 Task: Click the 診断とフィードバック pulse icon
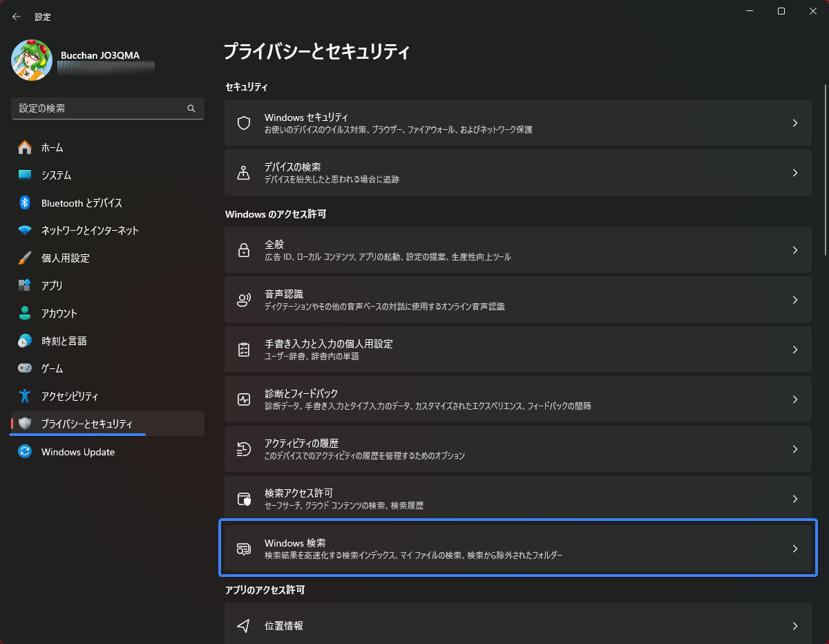tap(243, 399)
